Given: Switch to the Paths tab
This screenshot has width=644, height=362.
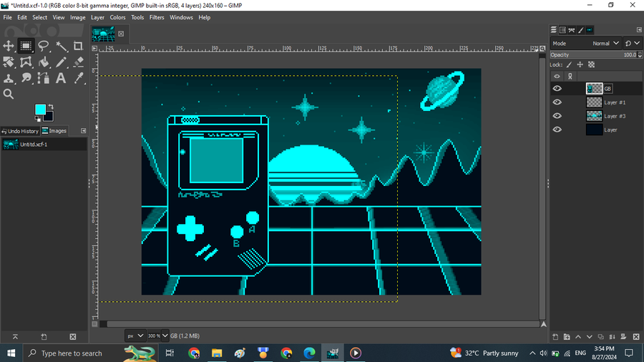Looking at the screenshot, I should click(x=572, y=30).
